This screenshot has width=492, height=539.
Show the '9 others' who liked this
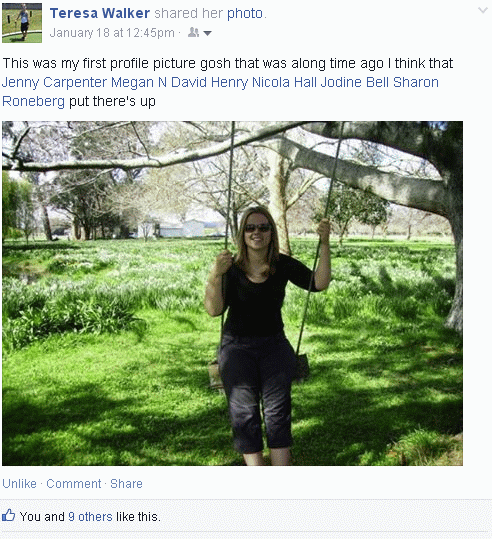pos(90,517)
